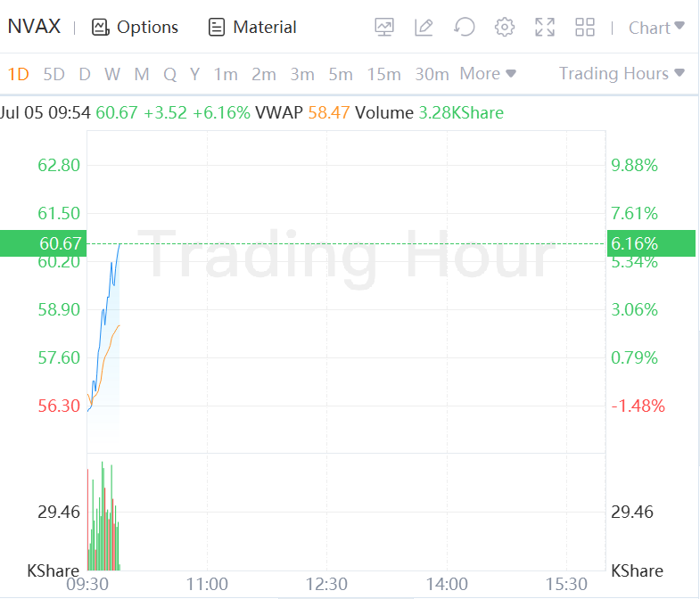Select the weekly W timeframe
This screenshot has height=599, width=700.
point(112,74)
